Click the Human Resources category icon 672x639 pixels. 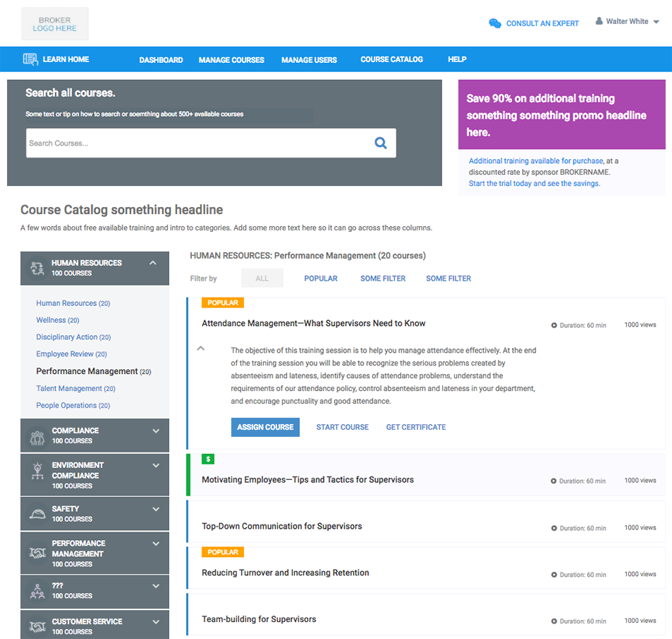[x=37, y=268]
